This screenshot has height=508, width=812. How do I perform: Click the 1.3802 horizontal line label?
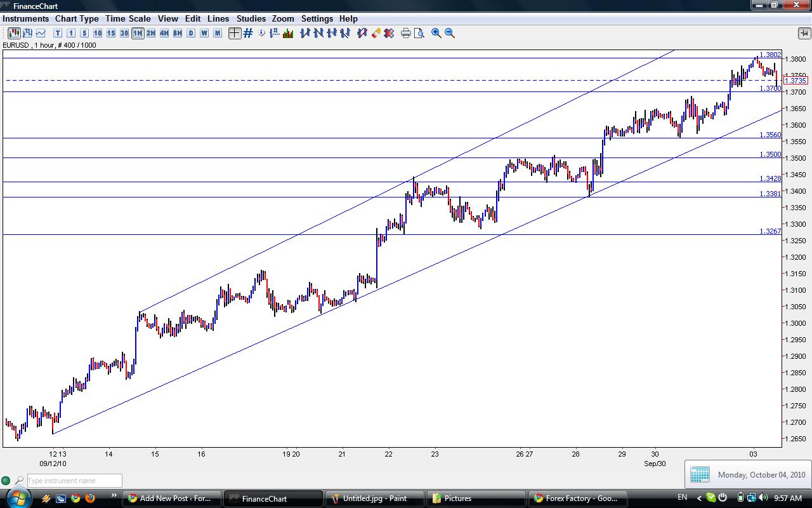pos(770,55)
